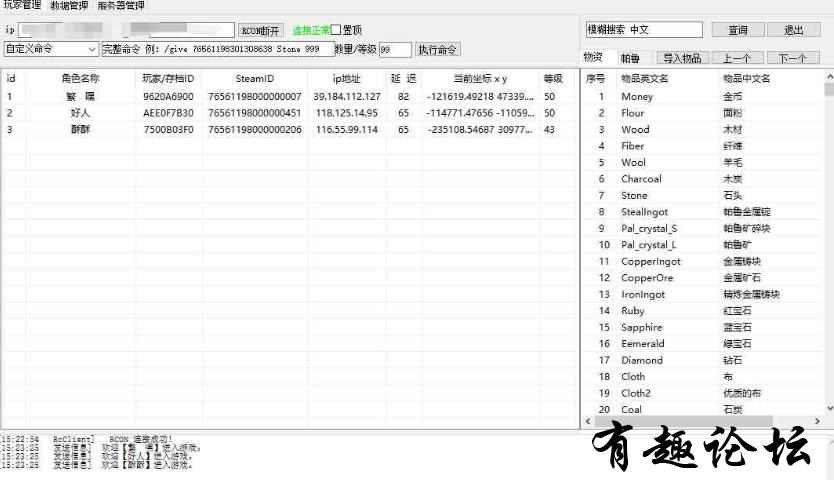Select the StealIngot item row
Viewport: 834px width, 480px height.
point(702,212)
